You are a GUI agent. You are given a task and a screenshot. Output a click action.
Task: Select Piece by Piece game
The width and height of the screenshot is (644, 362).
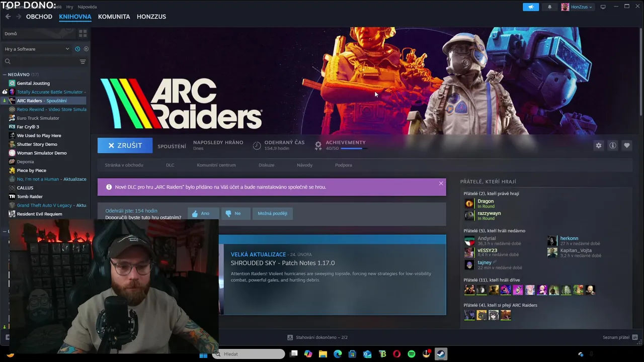click(x=31, y=170)
